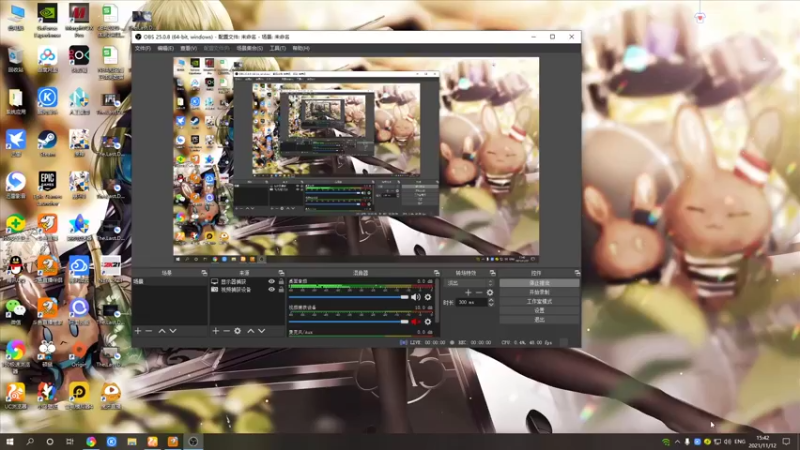The image size is (800, 450).
Task: Select the Steam desktop icon
Action: (47, 143)
